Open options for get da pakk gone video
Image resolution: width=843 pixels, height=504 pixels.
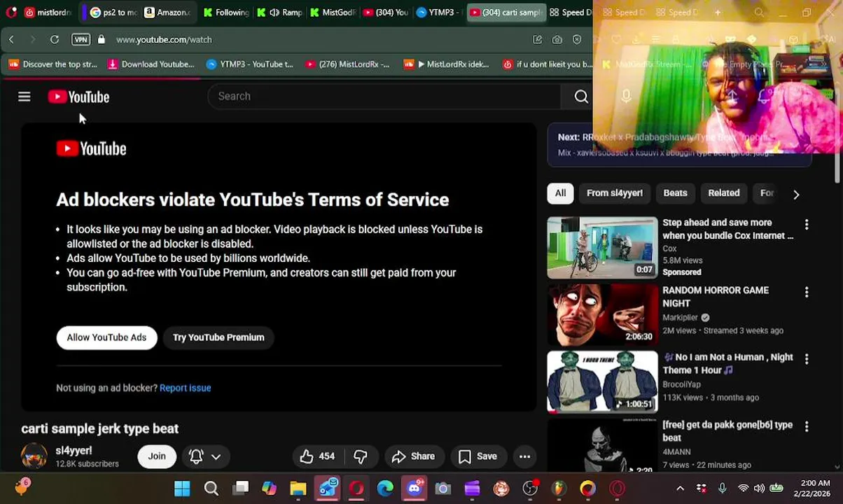[x=807, y=426]
